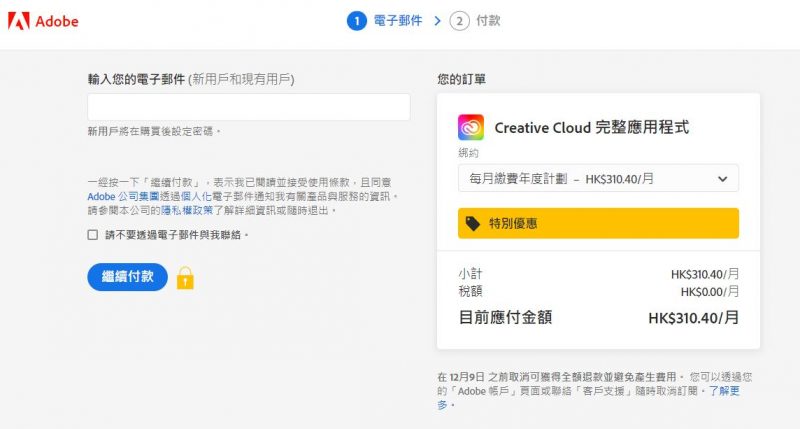The height and width of the screenshot is (429, 800).
Task: Click the Adobe logo icon
Action: pyautogui.click(x=18, y=21)
